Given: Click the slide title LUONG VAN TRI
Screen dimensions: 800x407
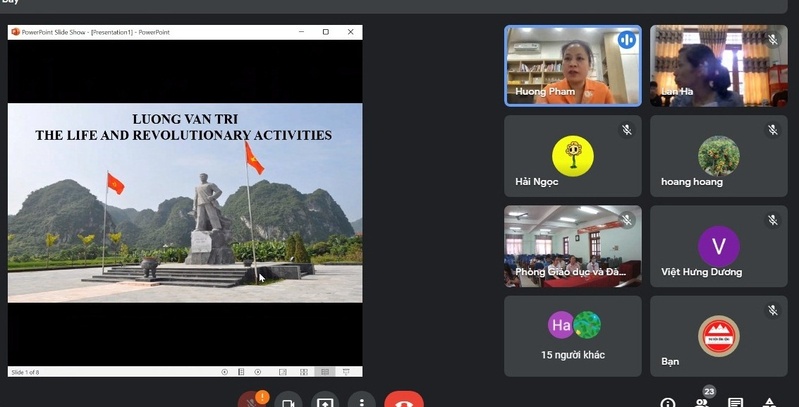Looking at the screenshot, I should [185, 119].
